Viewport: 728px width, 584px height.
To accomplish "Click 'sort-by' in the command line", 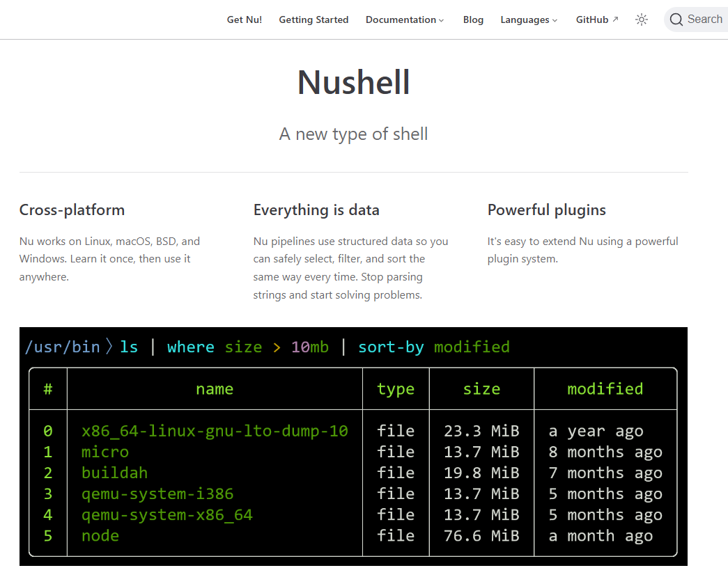I will click(x=391, y=347).
